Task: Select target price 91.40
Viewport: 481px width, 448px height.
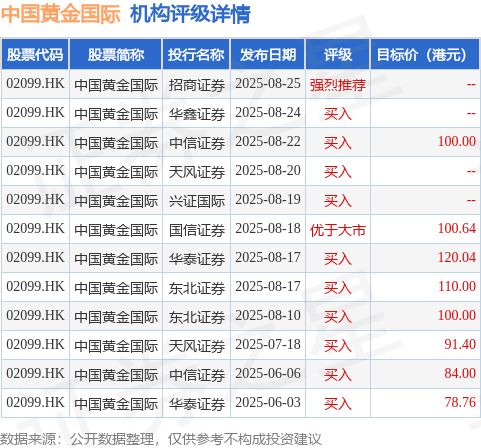Action: 460,345
